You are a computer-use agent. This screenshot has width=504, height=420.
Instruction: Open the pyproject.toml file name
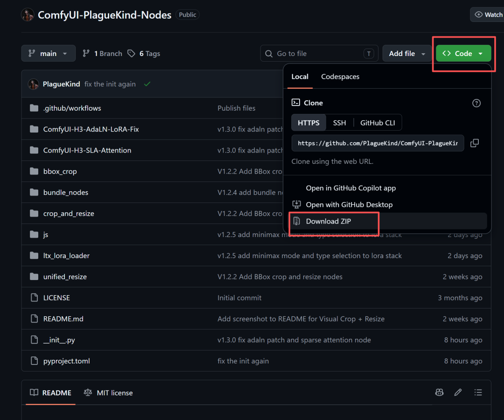(67, 361)
